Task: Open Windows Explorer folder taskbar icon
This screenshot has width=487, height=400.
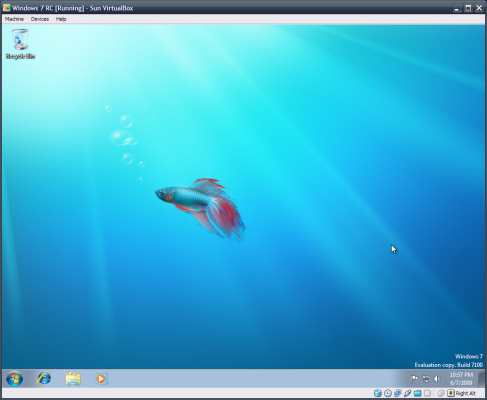Action: pyautogui.click(x=73, y=379)
